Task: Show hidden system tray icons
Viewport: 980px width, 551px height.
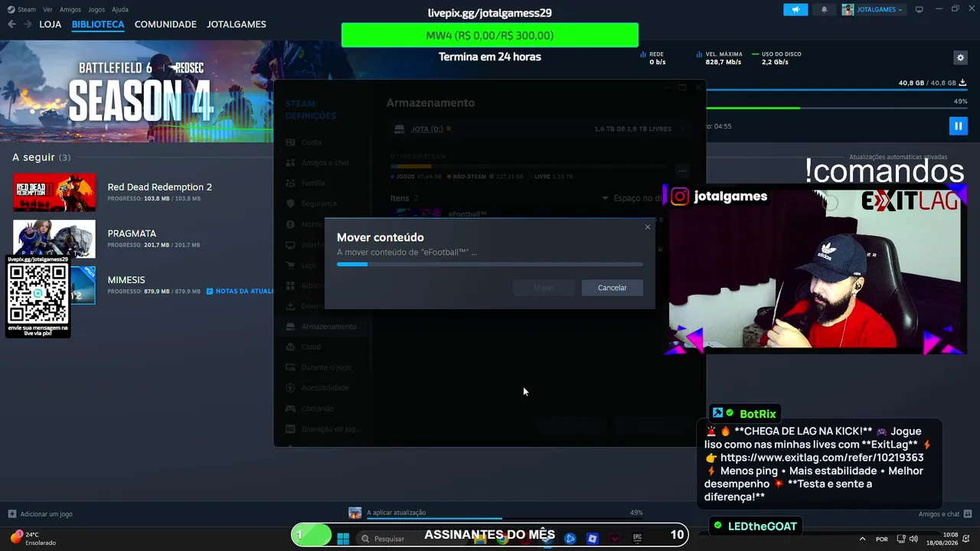Action: (x=862, y=539)
